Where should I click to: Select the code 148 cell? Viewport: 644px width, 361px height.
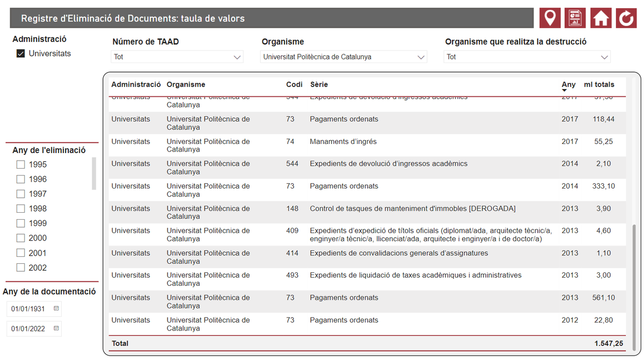click(x=292, y=208)
